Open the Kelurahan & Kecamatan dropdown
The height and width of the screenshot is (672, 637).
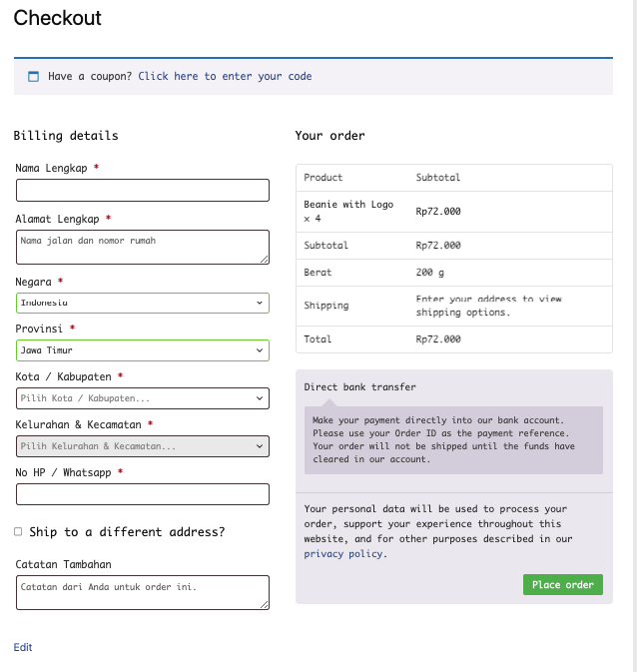pos(143,446)
